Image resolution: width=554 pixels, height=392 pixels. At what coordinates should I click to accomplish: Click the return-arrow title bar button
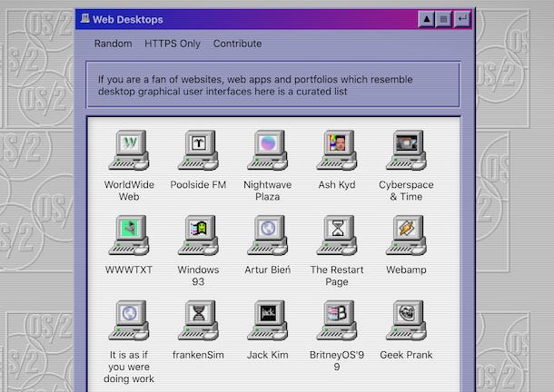pos(462,19)
